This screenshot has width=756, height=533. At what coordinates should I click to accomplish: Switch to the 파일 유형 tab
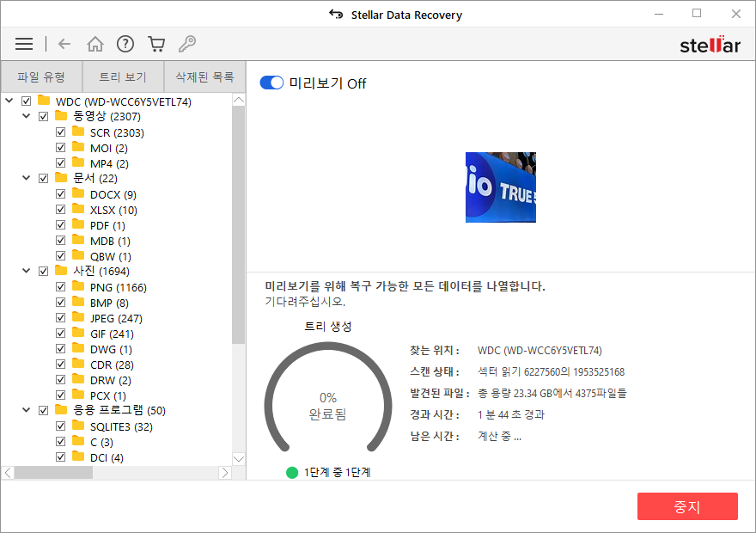(41, 77)
